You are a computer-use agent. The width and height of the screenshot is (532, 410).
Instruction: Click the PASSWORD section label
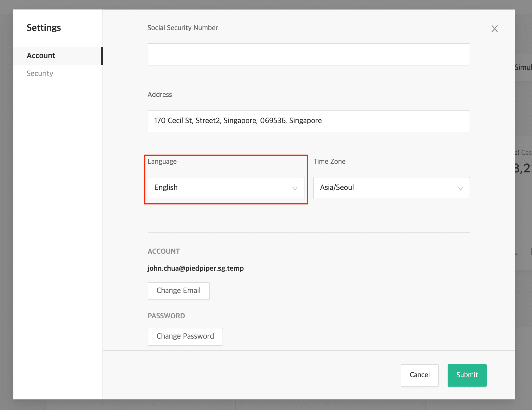pyautogui.click(x=166, y=316)
